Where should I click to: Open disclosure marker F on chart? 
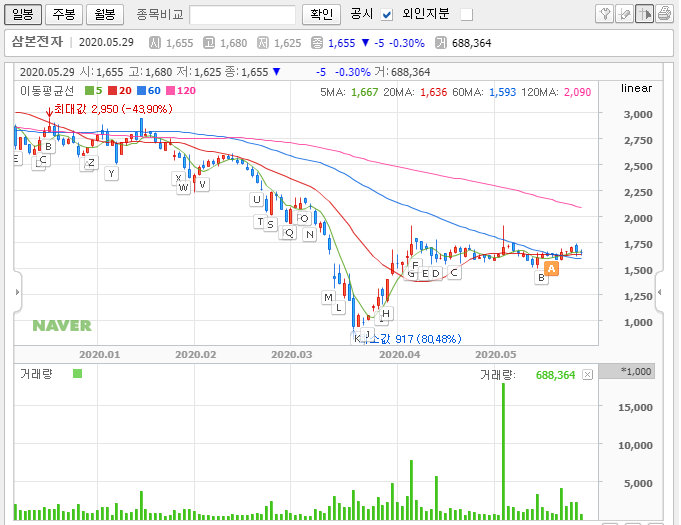tap(416, 264)
